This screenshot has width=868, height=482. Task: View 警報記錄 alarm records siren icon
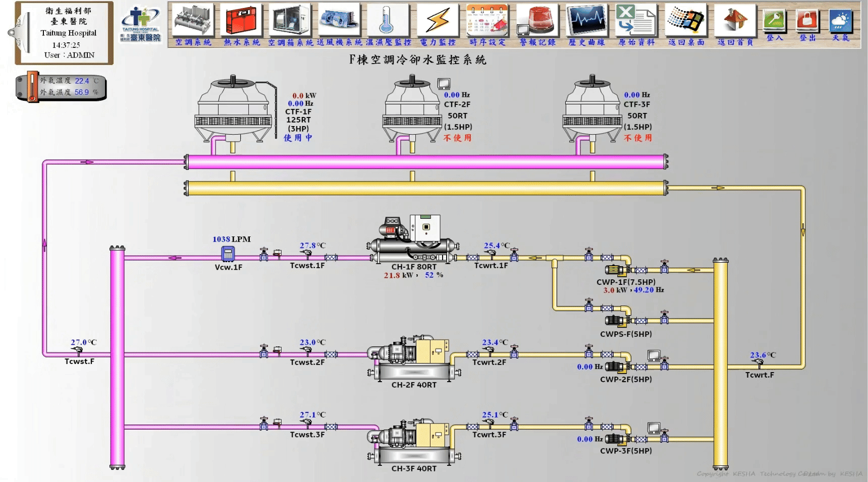[537, 21]
